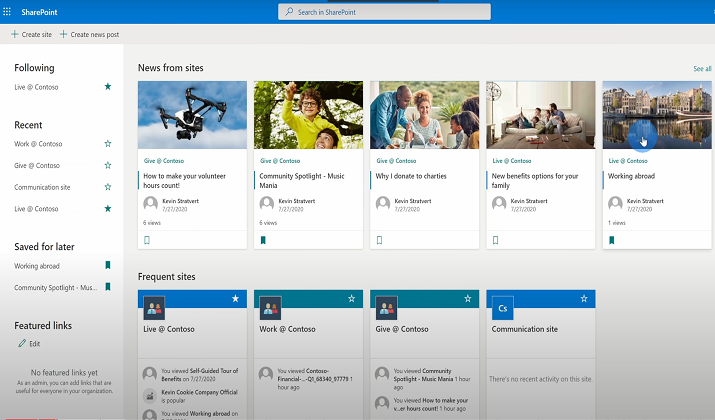Unsave Working abroad card bookmark icon
The height and width of the screenshot is (420, 715).
[611, 240]
